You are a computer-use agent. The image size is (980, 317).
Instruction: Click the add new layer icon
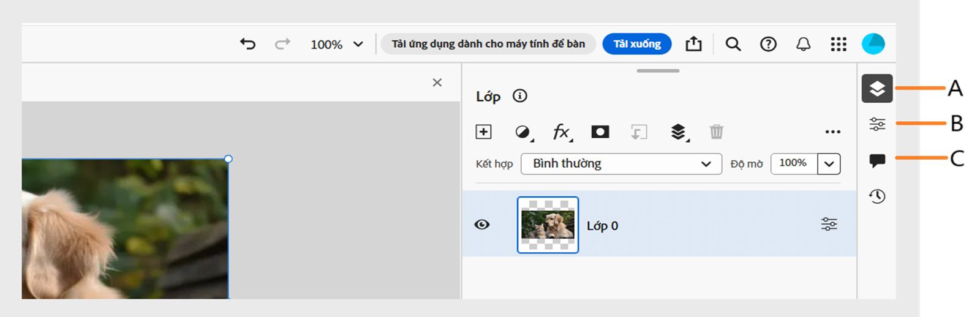click(483, 132)
